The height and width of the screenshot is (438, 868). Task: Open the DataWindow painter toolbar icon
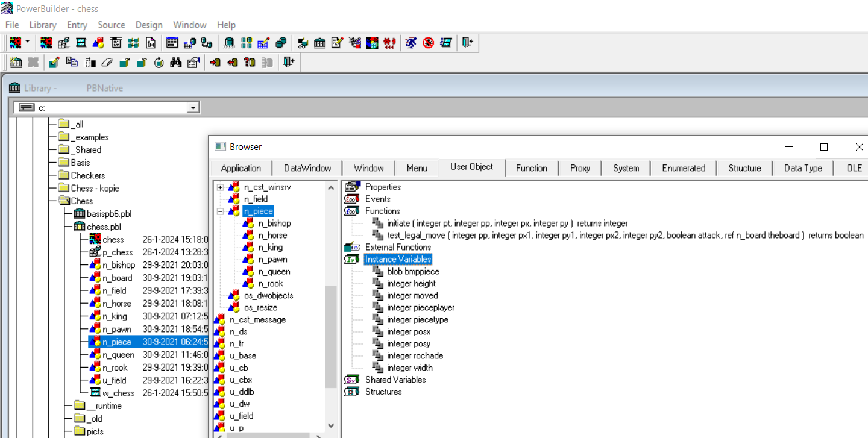172,43
